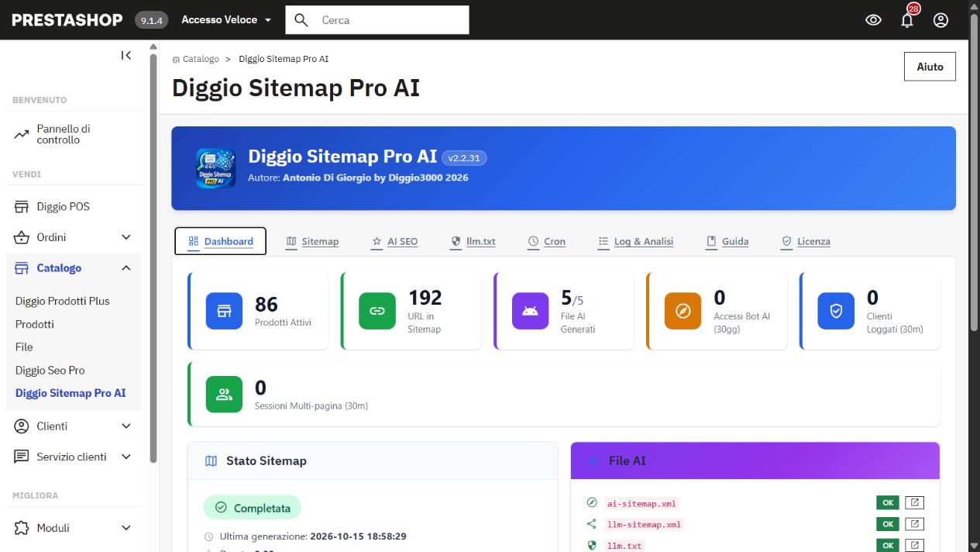Click the llm-sitemap.xml file name

tap(645, 524)
